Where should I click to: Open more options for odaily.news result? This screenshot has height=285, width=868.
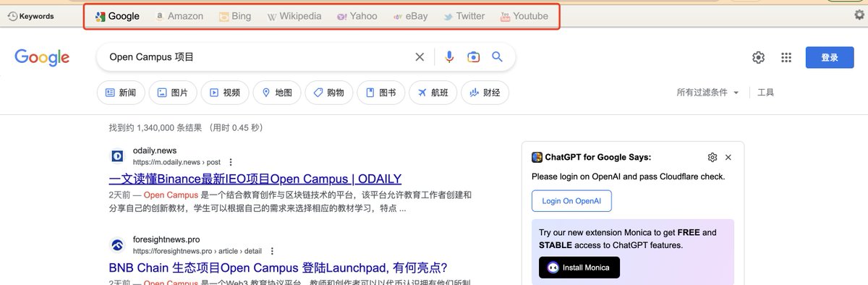(231, 162)
